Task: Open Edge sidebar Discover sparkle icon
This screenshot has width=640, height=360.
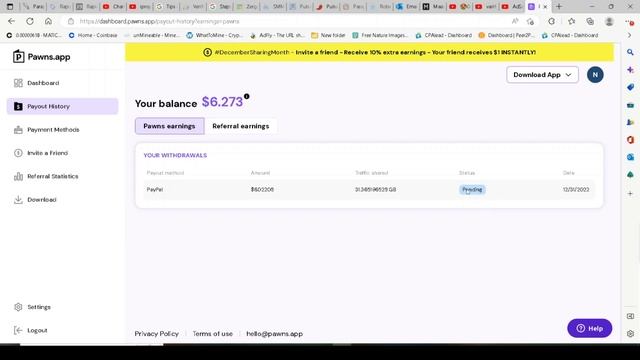Action: [630, 70]
